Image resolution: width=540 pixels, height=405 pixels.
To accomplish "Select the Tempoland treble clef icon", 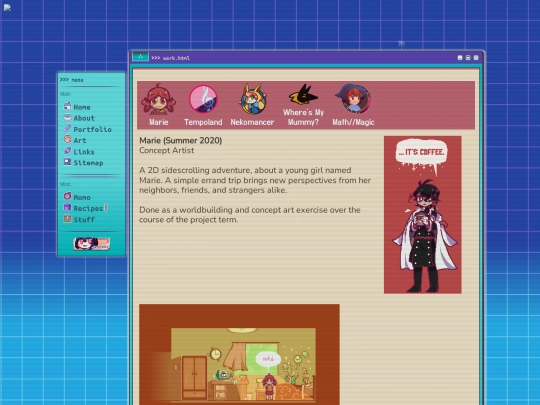I will pyautogui.click(x=203, y=99).
